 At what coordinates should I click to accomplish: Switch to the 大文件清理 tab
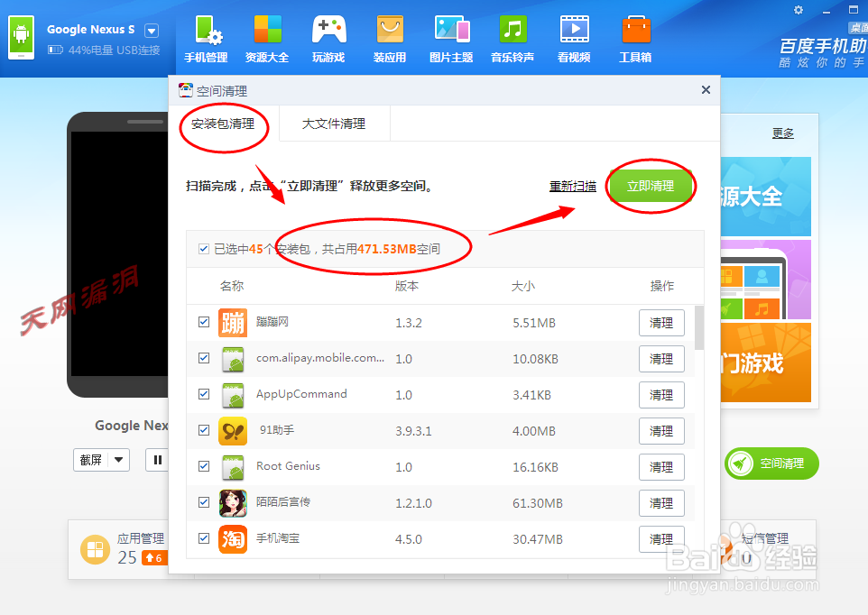tap(334, 124)
